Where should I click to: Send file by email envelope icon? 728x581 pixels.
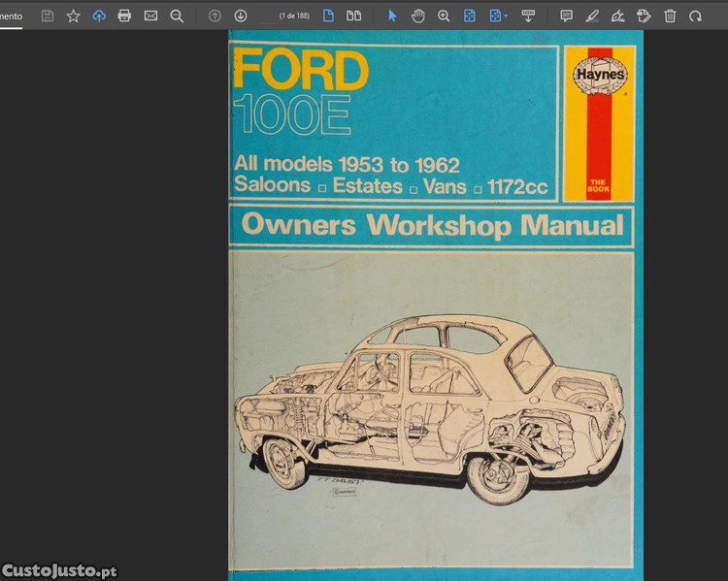click(150, 16)
